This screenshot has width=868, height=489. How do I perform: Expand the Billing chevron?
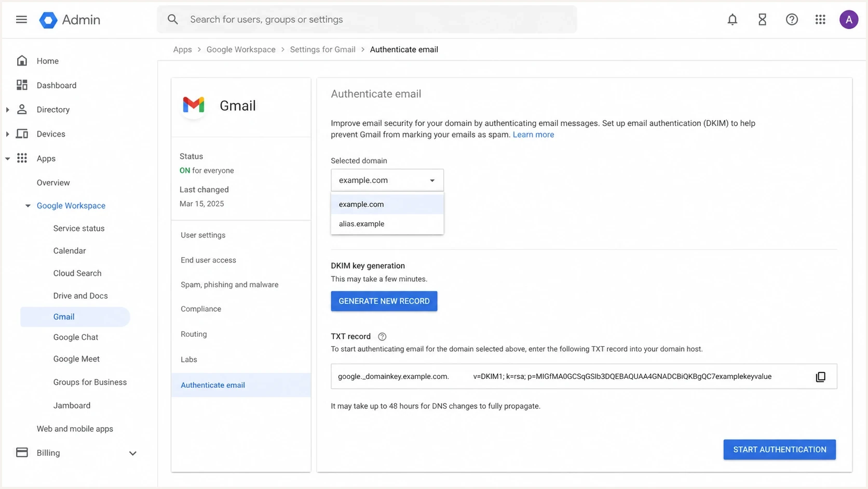[133, 453]
